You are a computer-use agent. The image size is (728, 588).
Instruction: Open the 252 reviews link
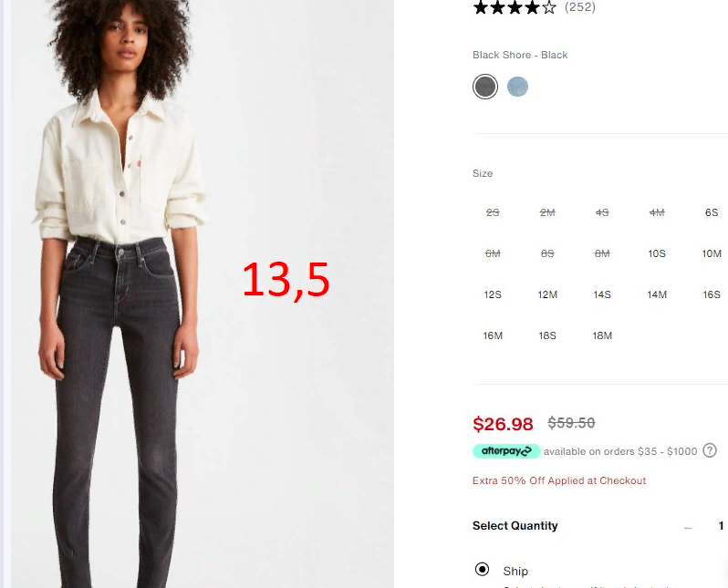(580, 7)
